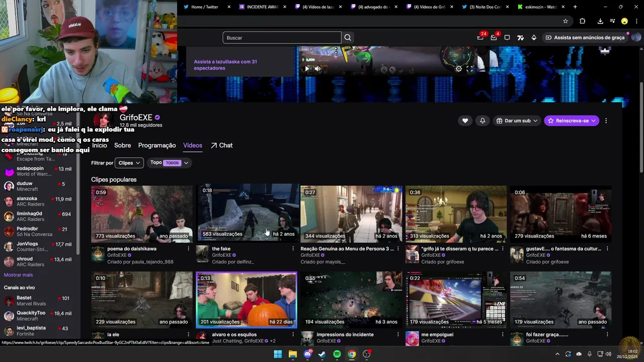644x362 pixels.
Task: Open sodapoppin channel in sidebar
Action: [x=38, y=171]
